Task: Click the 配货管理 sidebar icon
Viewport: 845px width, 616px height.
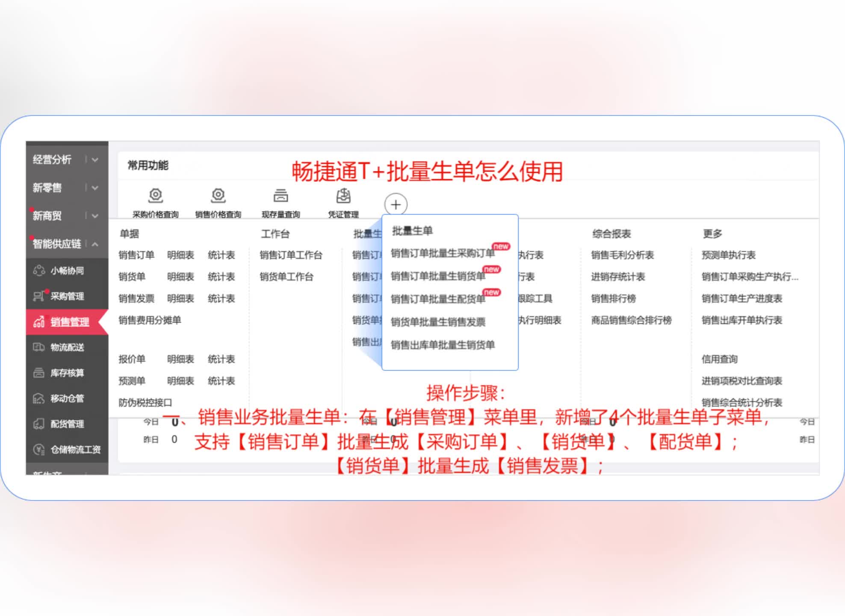Action: [39, 424]
